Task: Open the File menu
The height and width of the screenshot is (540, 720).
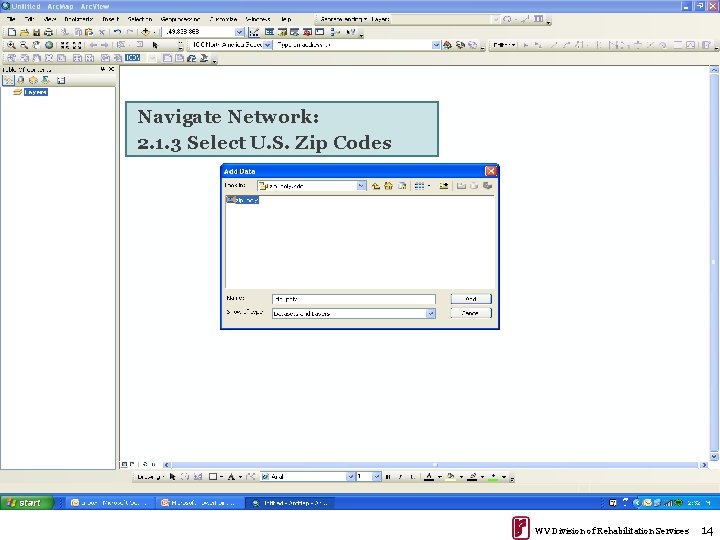Action: (11, 19)
